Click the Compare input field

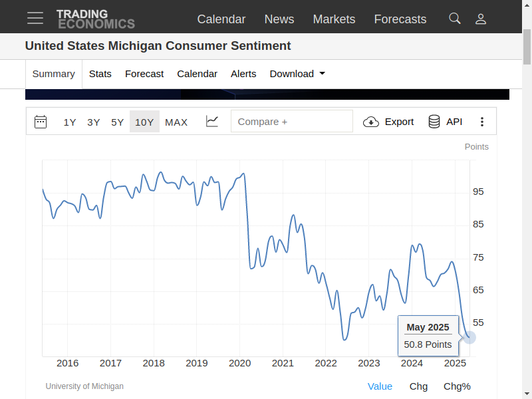point(291,122)
